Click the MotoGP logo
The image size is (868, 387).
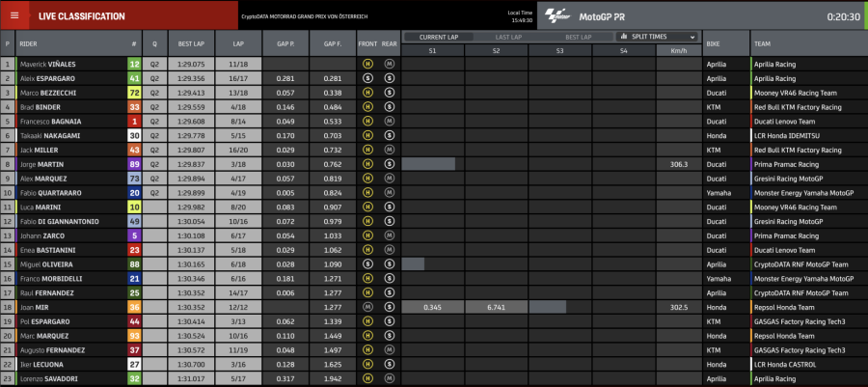557,16
